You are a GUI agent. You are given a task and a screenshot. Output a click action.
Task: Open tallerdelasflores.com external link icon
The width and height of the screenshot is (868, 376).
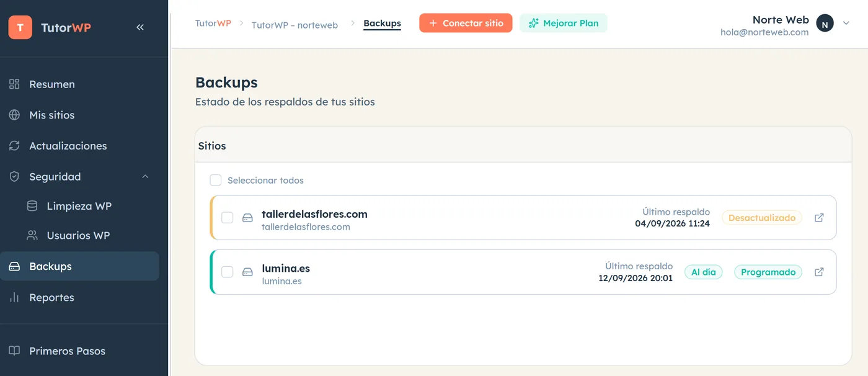point(819,218)
